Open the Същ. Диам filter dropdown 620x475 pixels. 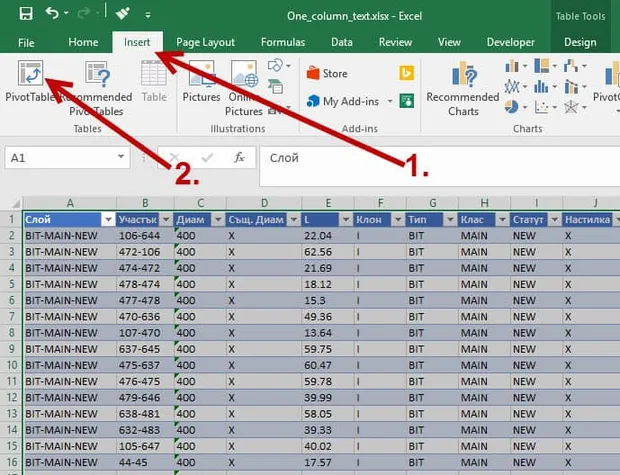pos(294,220)
